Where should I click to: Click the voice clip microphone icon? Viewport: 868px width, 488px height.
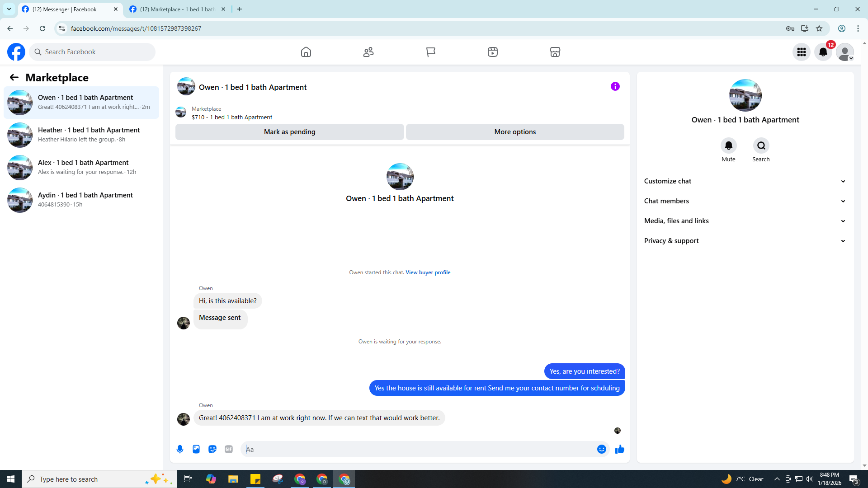point(180,449)
